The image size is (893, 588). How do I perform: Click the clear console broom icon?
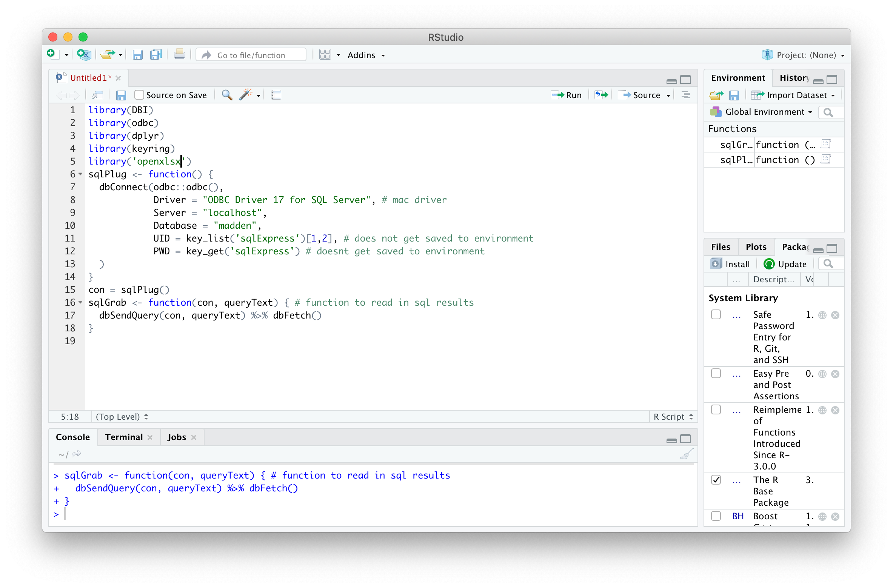686,454
